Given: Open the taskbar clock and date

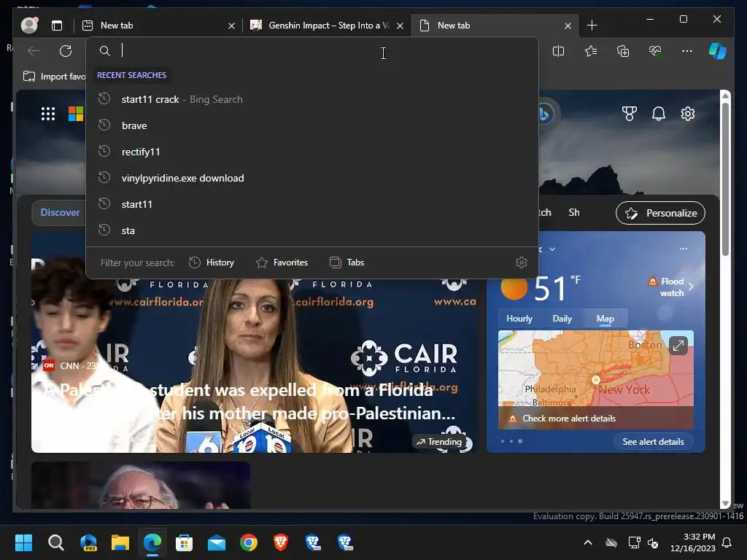Looking at the screenshot, I should pos(693,542).
